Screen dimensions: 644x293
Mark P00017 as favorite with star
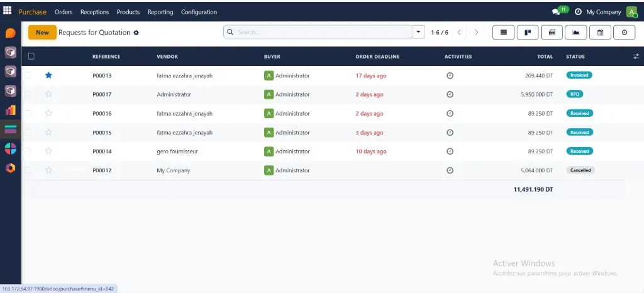click(48, 94)
